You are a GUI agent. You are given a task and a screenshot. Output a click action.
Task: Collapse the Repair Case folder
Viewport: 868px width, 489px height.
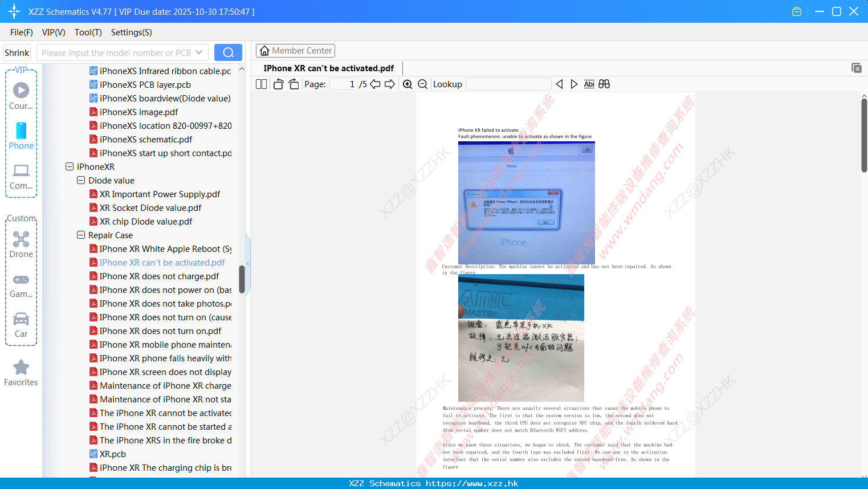pos(81,235)
